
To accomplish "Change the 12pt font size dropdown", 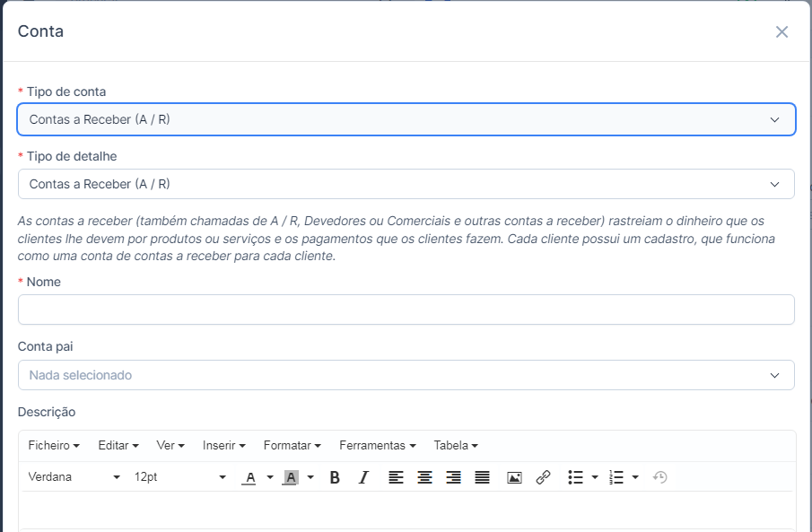I will tap(179, 477).
